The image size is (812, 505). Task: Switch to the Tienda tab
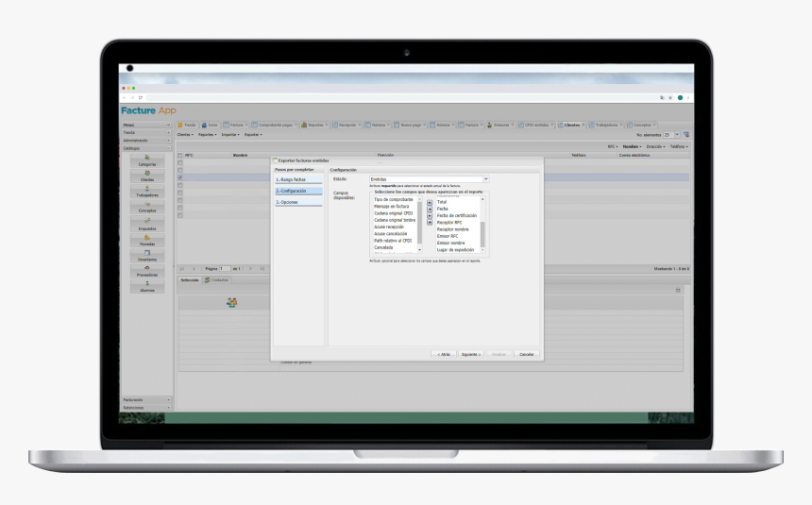[187, 125]
